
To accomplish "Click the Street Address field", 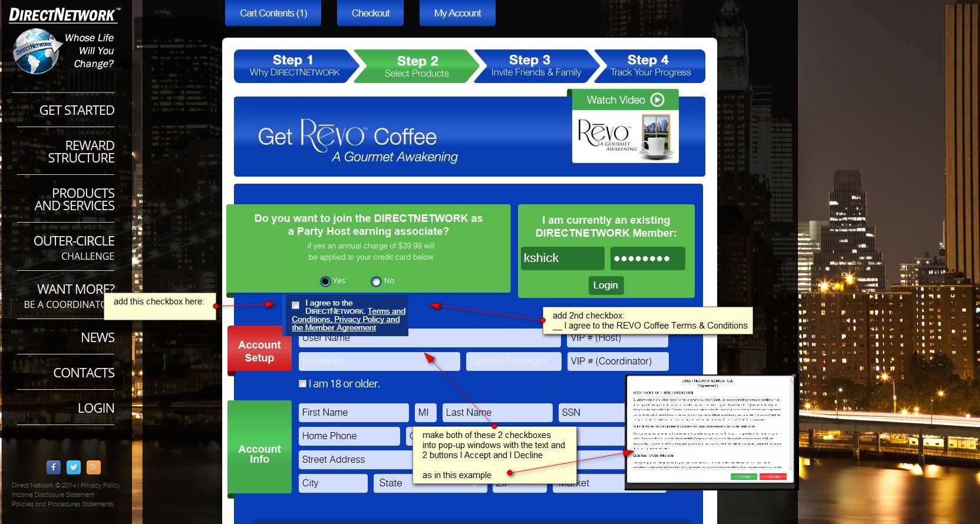I will click(x=355, y=460).
